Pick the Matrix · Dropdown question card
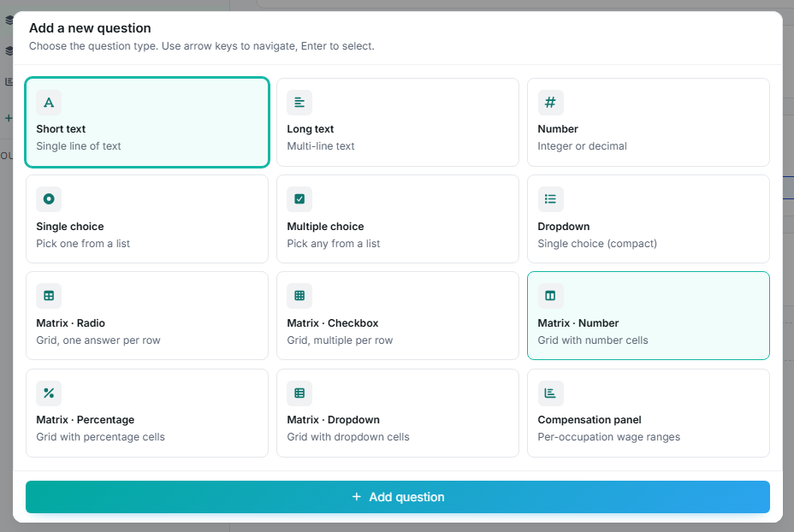Viewport: 794px width, 532px height. pos(398,413)
